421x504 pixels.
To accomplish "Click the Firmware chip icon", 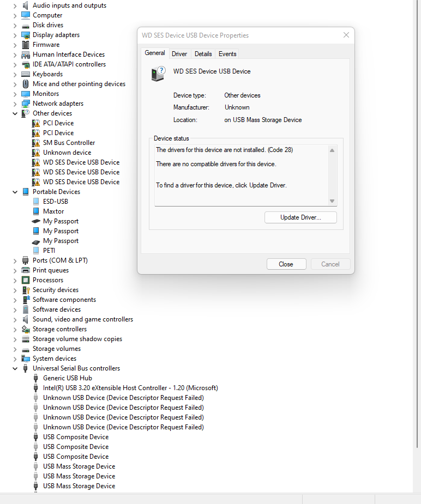I will coord(26,45).
